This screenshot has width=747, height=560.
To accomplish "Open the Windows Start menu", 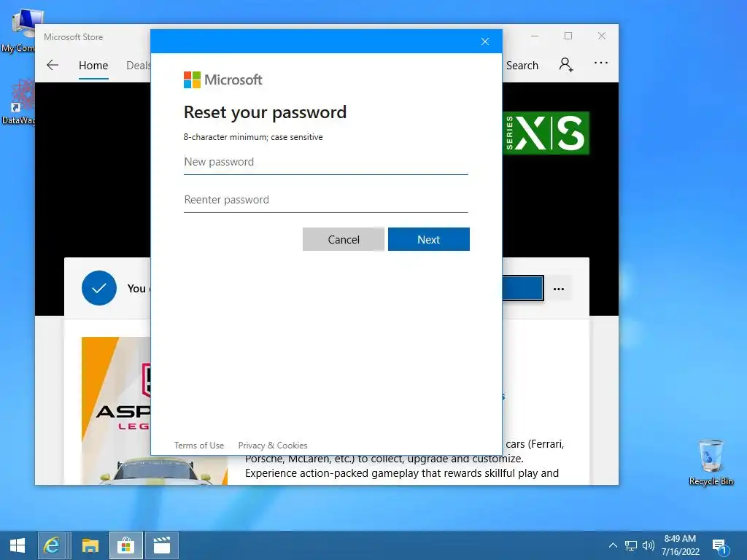I will coord(18,545).
